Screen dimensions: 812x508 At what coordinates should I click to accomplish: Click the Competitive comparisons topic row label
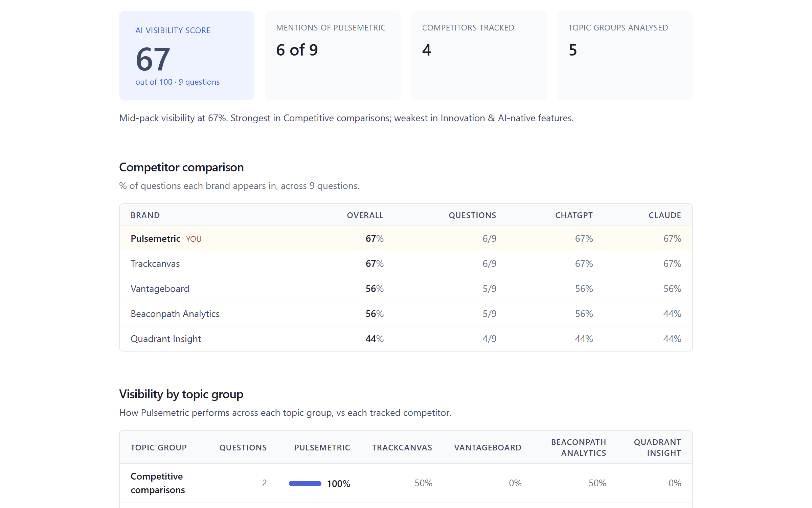pos(158,483)
